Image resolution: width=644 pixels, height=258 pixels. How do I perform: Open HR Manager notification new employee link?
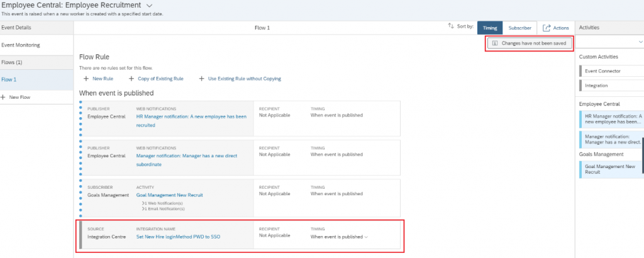(191, 121)
